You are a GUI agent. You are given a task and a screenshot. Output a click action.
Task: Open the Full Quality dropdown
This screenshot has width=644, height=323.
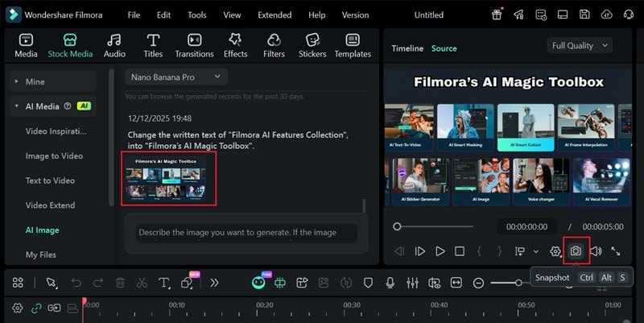[x=580, y=46]
